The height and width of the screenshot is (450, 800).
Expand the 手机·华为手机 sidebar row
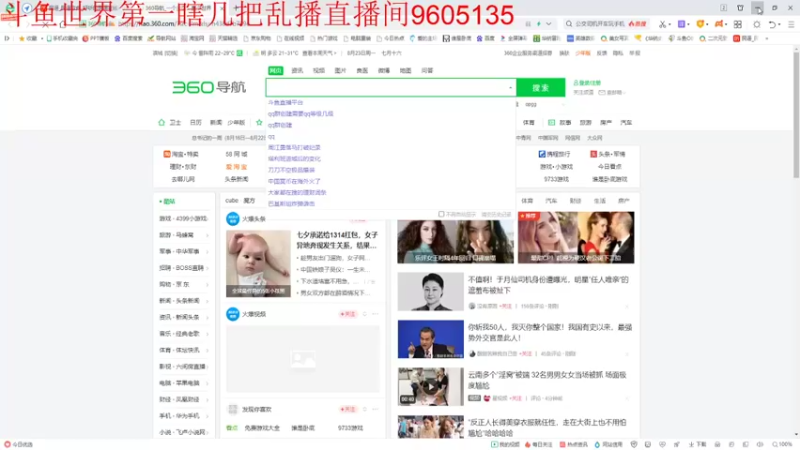coord(183,416)
